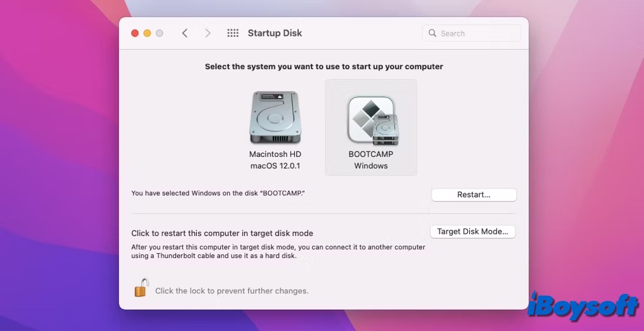Focus the Search input field
644x331 pixels.
472,33
